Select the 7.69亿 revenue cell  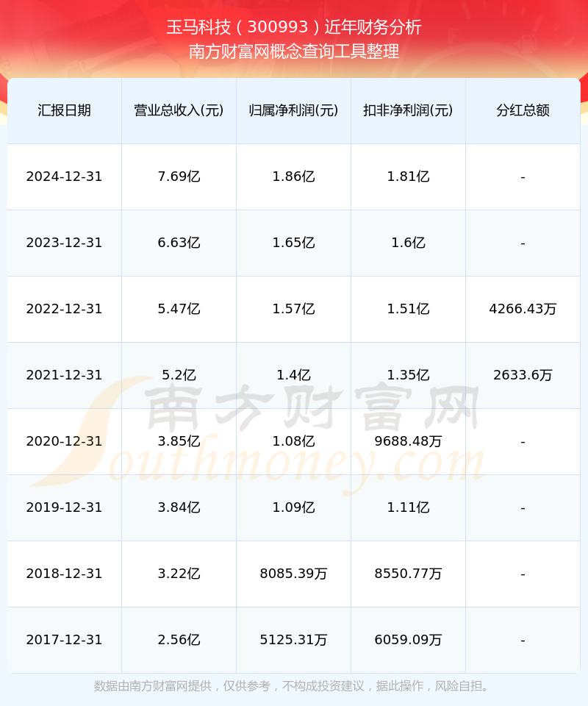[x=179, y=176]
